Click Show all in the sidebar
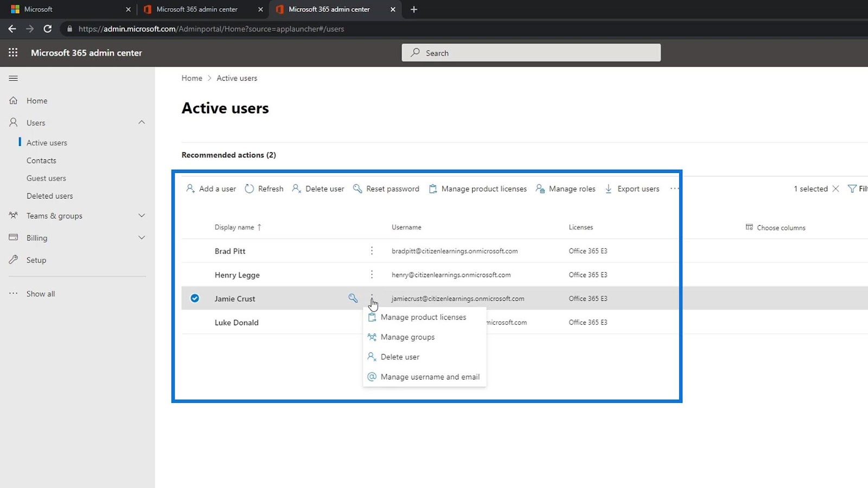The image size is (868, 488). (41, 294)
